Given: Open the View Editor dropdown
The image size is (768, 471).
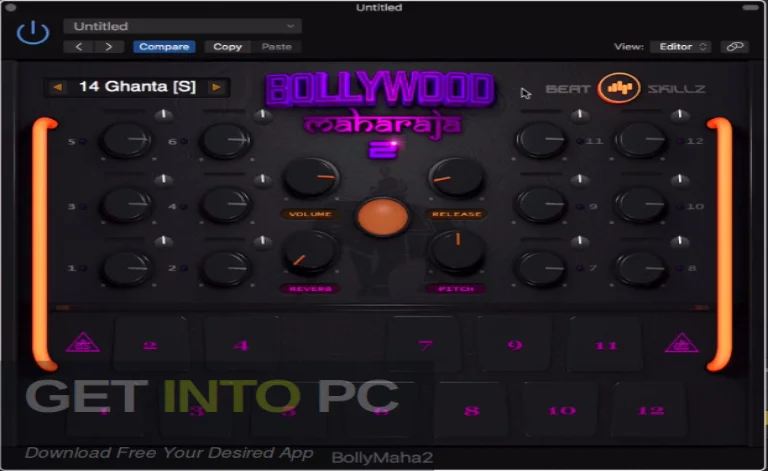Looking at the screenshot, I should point(680,47).
